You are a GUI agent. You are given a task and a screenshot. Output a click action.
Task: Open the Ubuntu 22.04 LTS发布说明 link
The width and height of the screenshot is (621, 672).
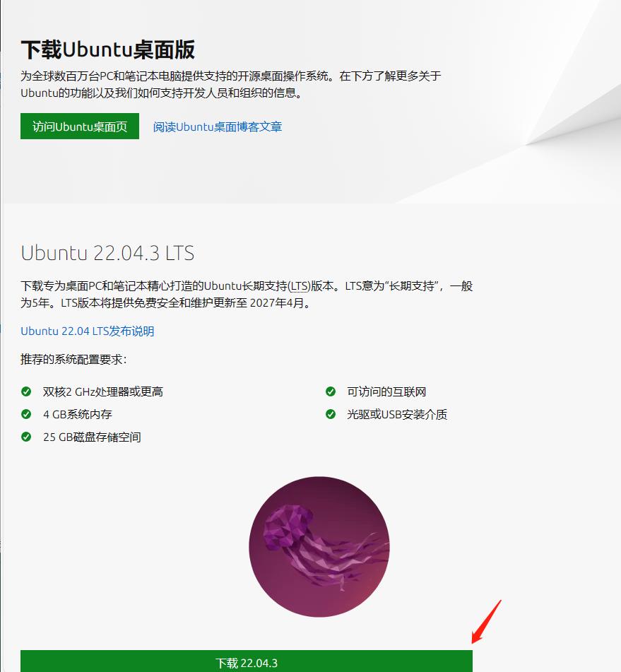tap(88, 331)
